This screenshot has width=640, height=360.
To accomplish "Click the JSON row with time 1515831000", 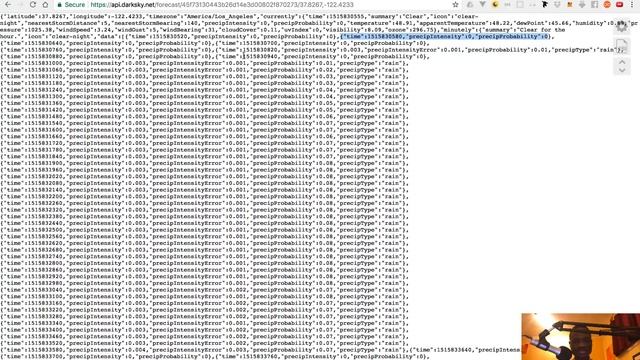I will [204, 63].
